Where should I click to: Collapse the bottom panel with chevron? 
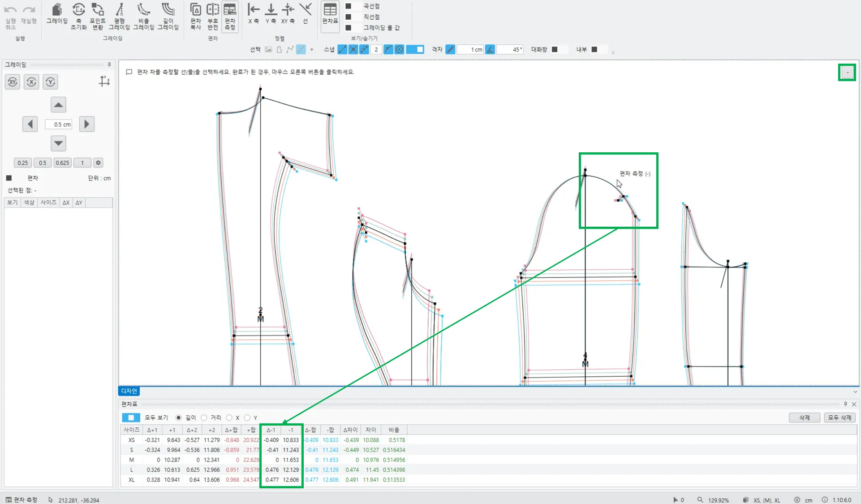[855, 392]
